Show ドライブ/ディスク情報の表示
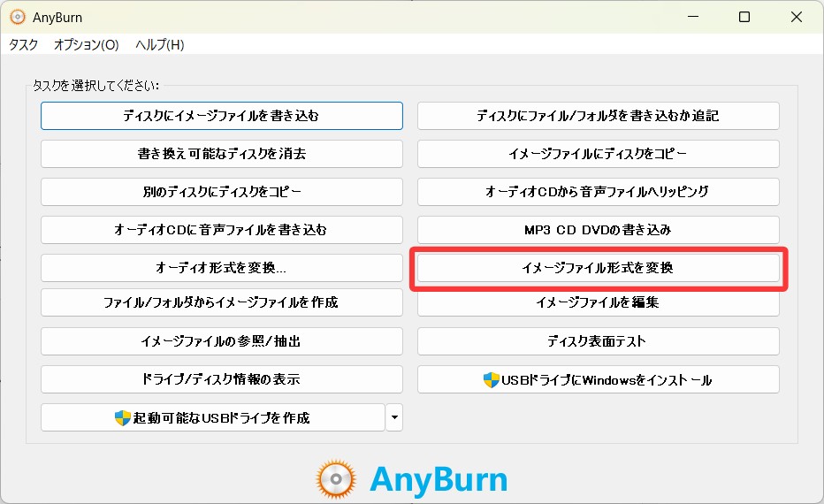824x504 pixels. pos(222,379)
